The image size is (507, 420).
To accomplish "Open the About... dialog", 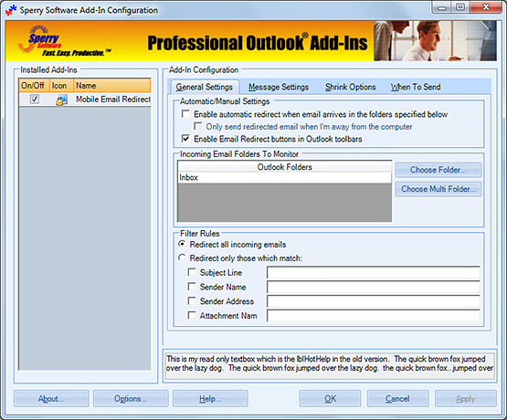I will point(51,399).
